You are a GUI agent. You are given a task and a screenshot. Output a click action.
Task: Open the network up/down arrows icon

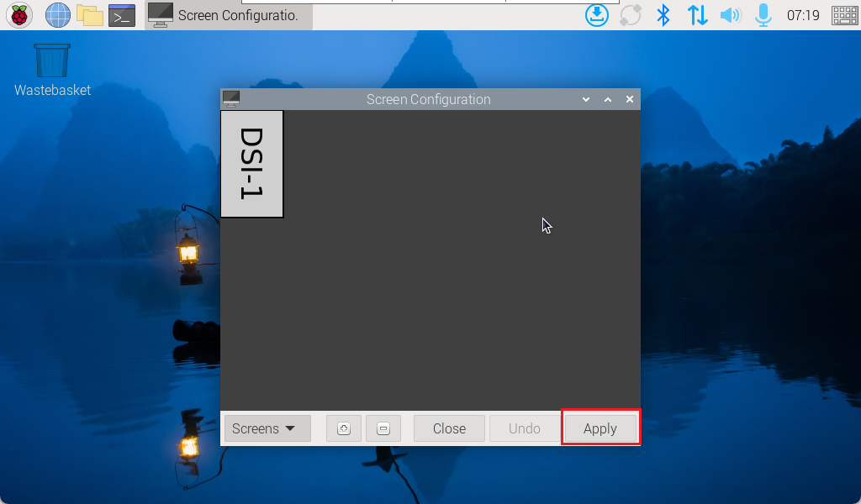697,15
